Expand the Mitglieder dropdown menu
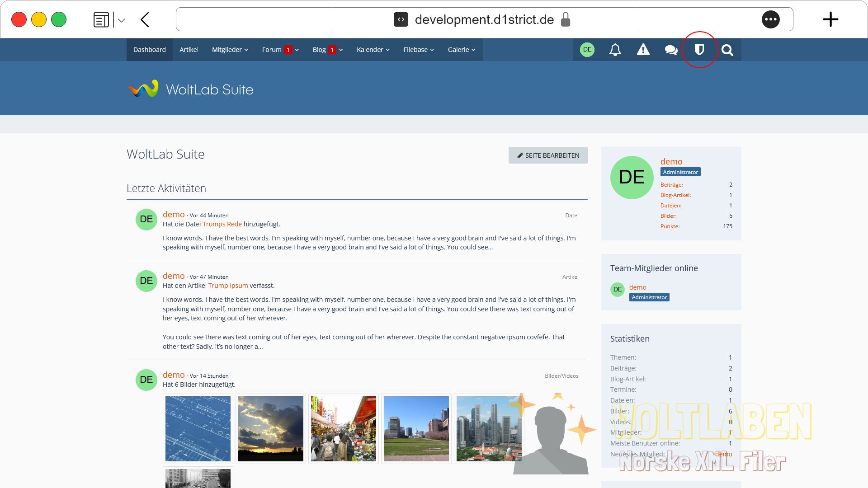 (230, 50)
